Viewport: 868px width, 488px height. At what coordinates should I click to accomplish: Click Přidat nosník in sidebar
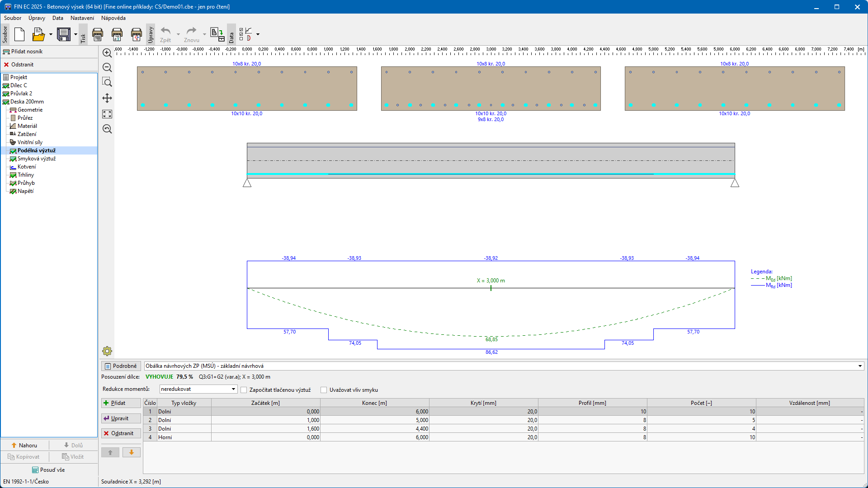27,52
